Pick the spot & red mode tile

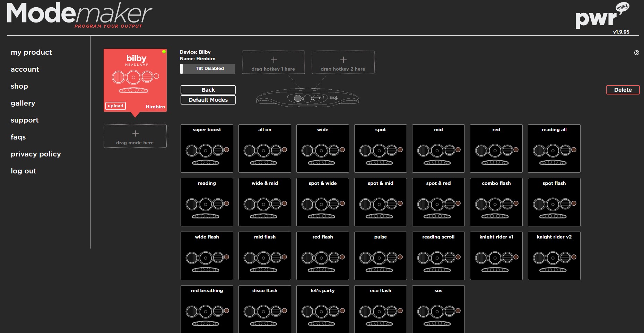438,202
